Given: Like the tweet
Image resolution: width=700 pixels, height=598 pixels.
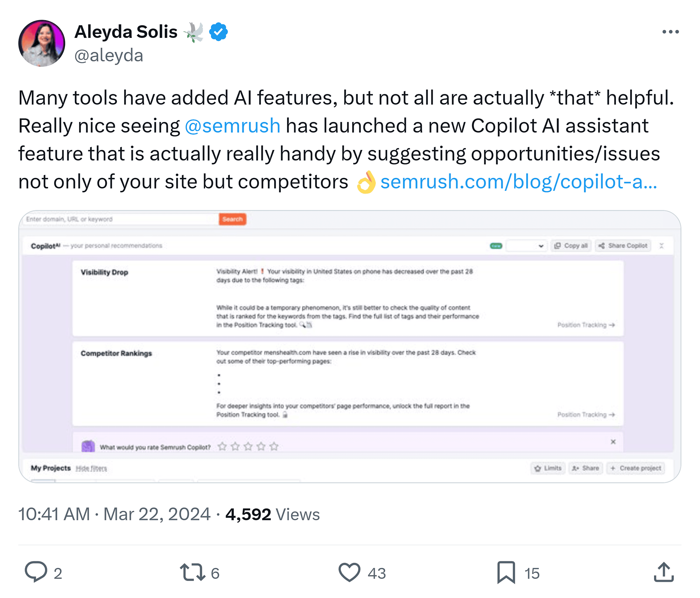Looking at the screenshot, I should click(x=350, y=573).
